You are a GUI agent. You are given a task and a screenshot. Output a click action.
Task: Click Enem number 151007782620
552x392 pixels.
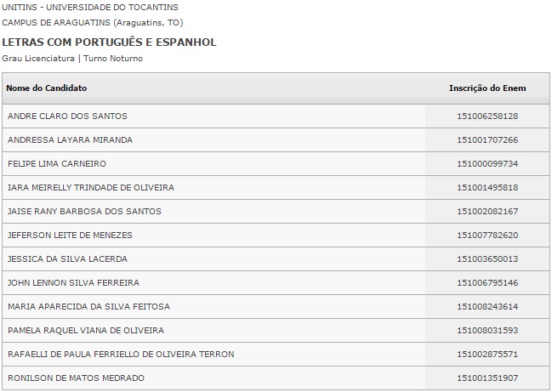[x=487, y=235]
